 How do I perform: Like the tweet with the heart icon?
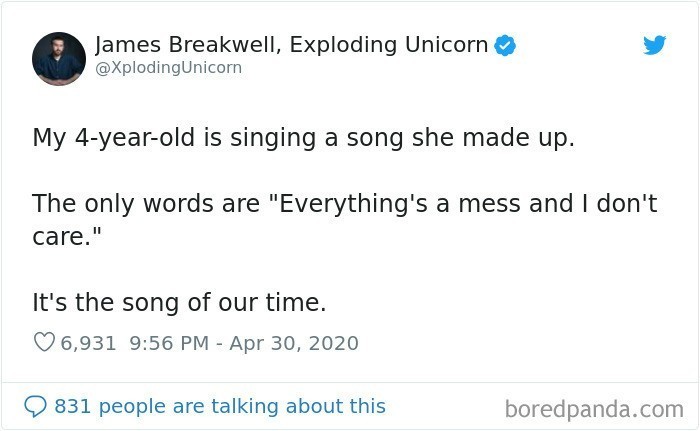click(44, 343)
